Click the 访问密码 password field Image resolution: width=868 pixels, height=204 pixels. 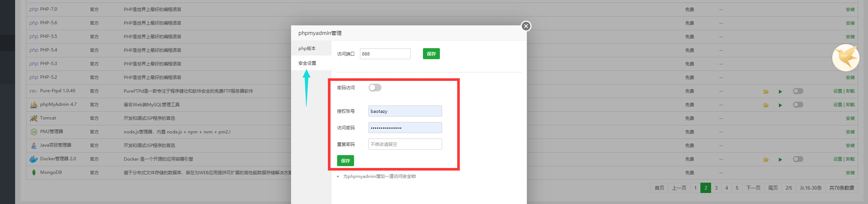405,128
